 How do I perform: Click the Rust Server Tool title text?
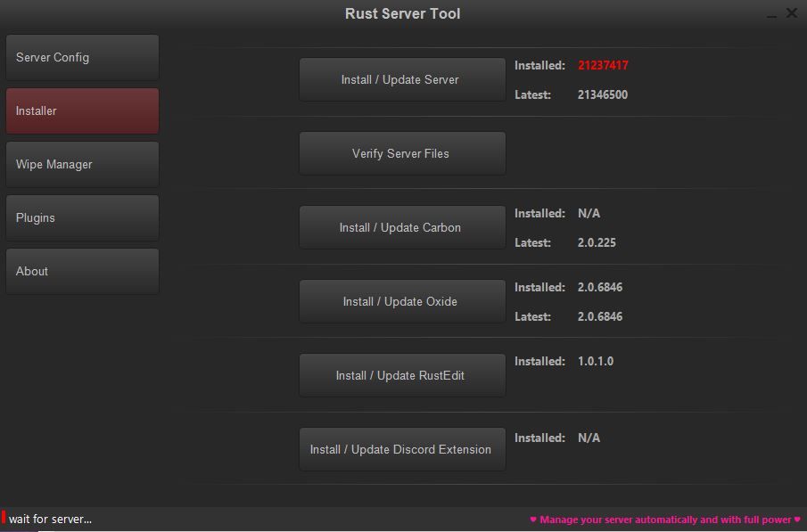[403, 14]
